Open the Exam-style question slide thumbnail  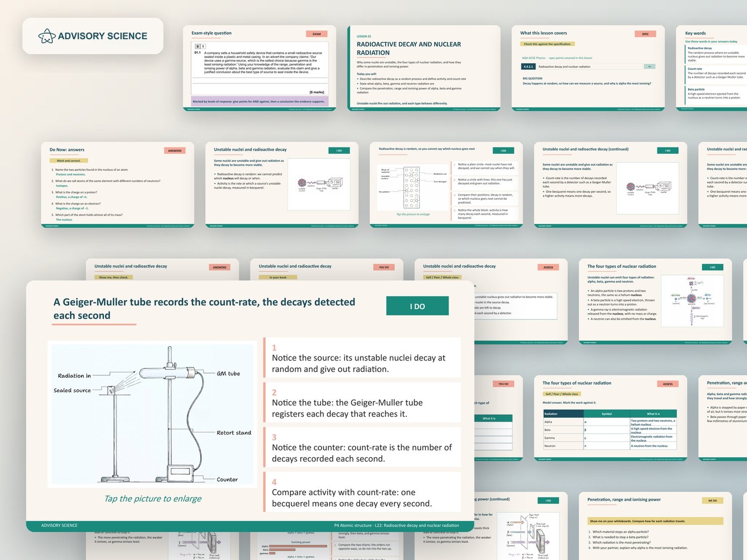click(259, 68)
